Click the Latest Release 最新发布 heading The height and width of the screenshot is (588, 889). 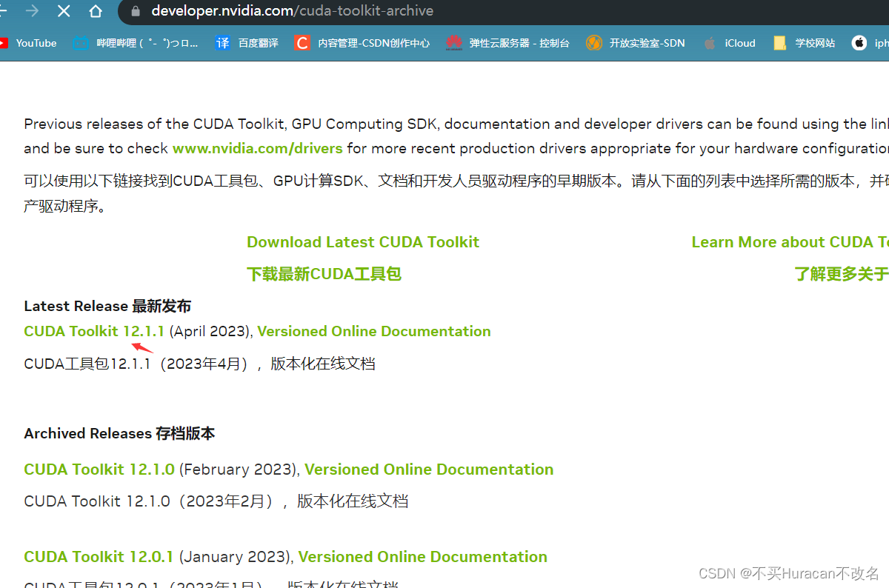[107, 306]
